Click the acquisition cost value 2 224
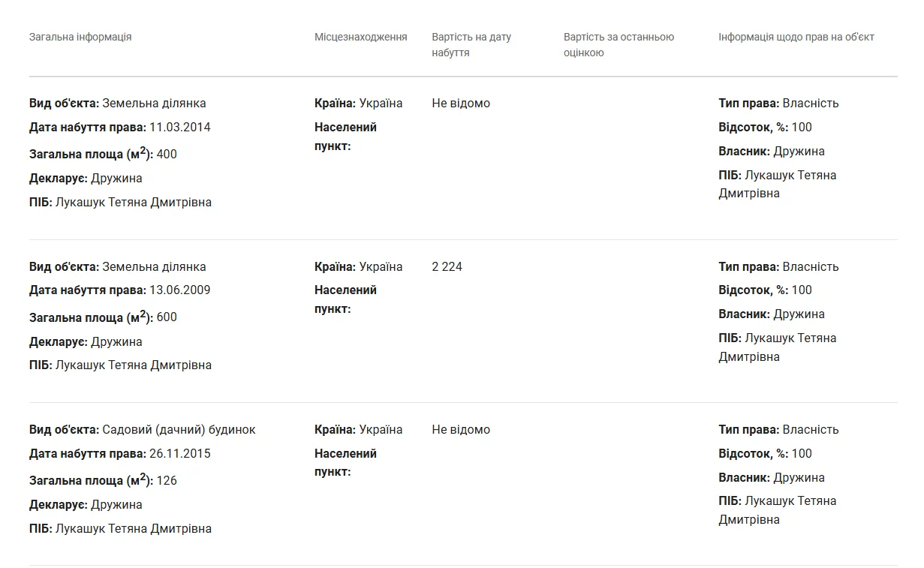Image resolution: width=924 pixels, height=568 pixels. tap(447, 266)
